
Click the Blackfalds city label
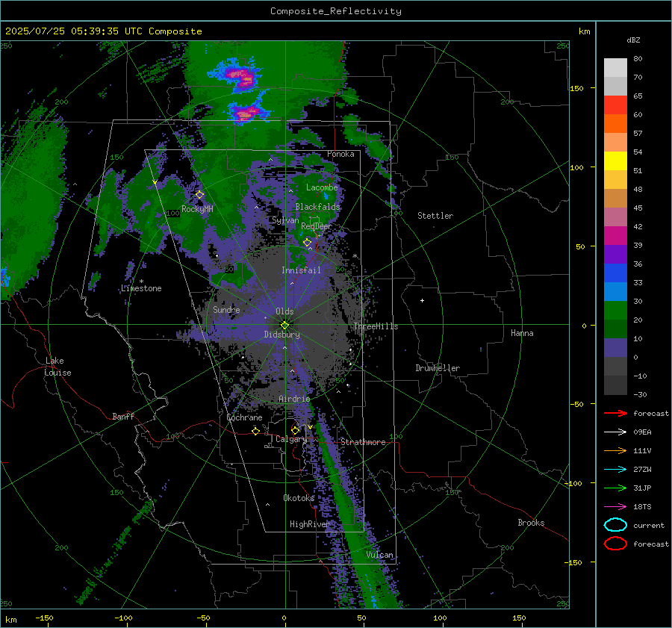click(317, 207)
